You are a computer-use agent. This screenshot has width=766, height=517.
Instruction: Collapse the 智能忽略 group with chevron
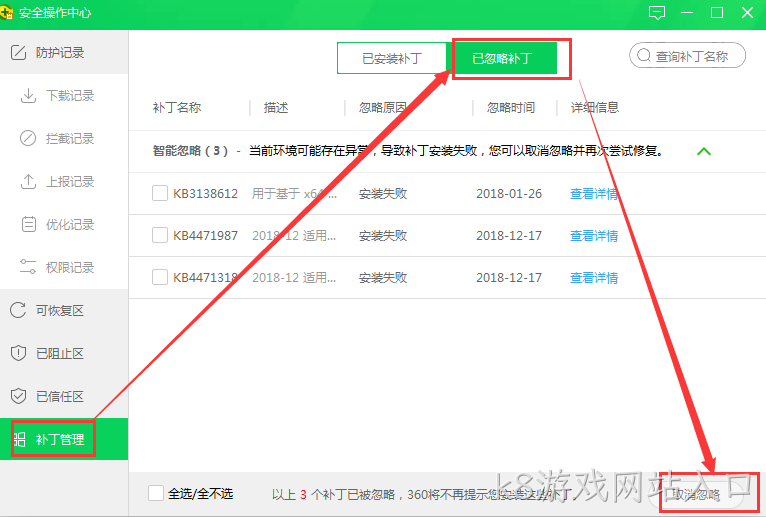point(703,151)
